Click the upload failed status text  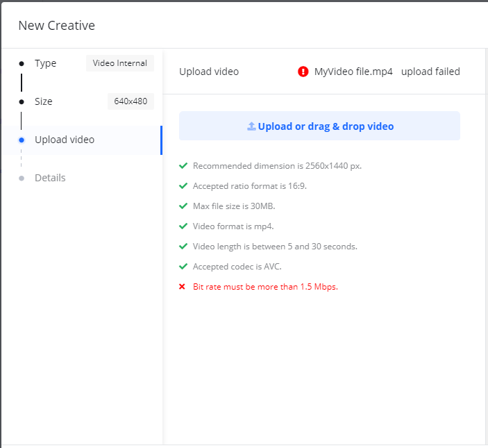430,72
